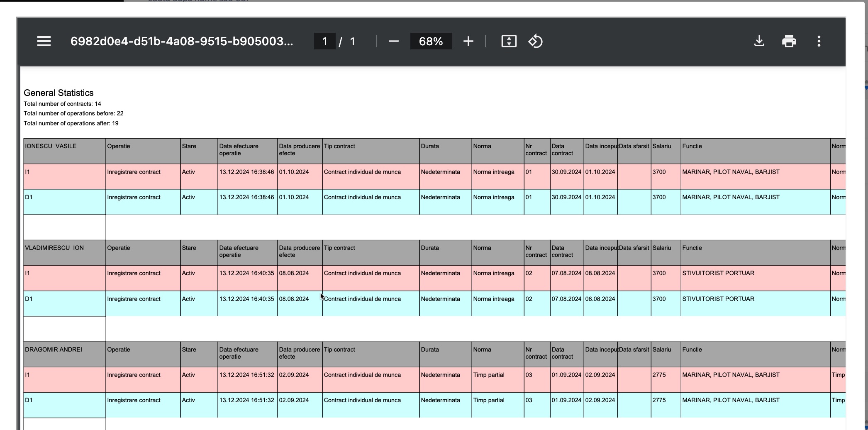Click salary '3700' in IONESCU D1 row
Viewport: 868px width, 430px height.
[659, 197]
